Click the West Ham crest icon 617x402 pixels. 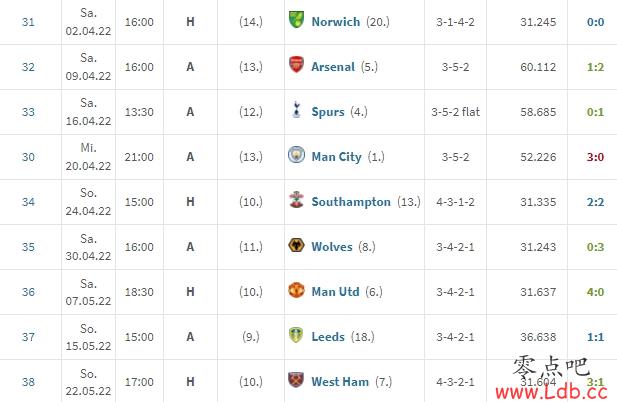tap(296, 380)
